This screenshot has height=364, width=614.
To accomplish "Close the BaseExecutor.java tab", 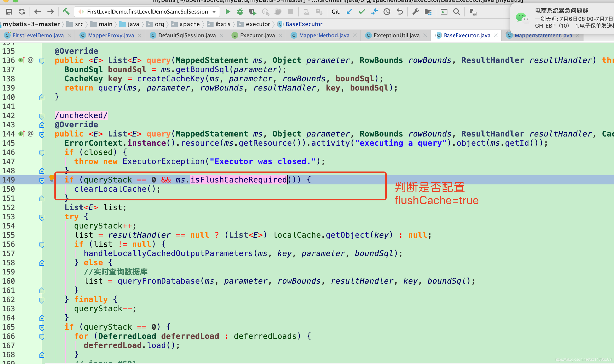I will click(496, 35).
